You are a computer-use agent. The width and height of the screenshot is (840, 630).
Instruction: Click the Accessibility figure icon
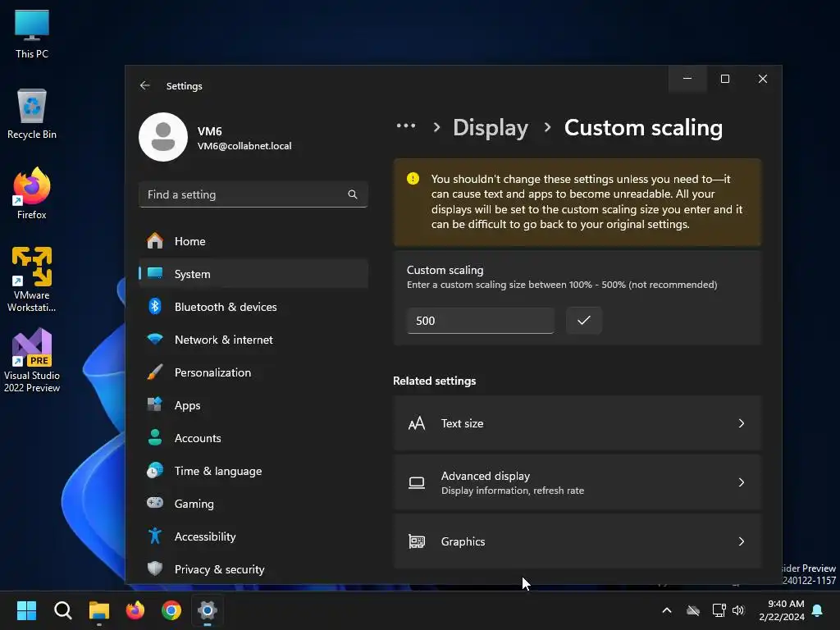[x=155, y=536]
